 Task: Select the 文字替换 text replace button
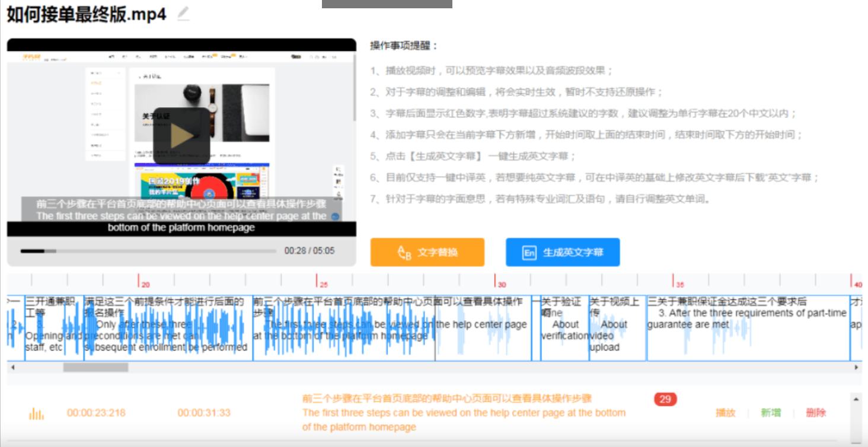pyautogui.click(x=427, y=252)
